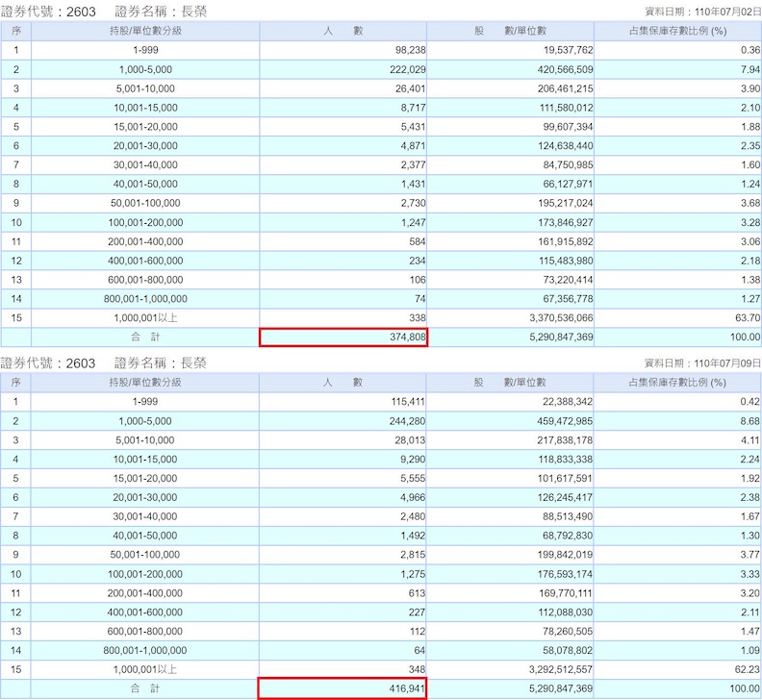Select share count 67,356,778
The image size is (762, 700).
[568, 299]
